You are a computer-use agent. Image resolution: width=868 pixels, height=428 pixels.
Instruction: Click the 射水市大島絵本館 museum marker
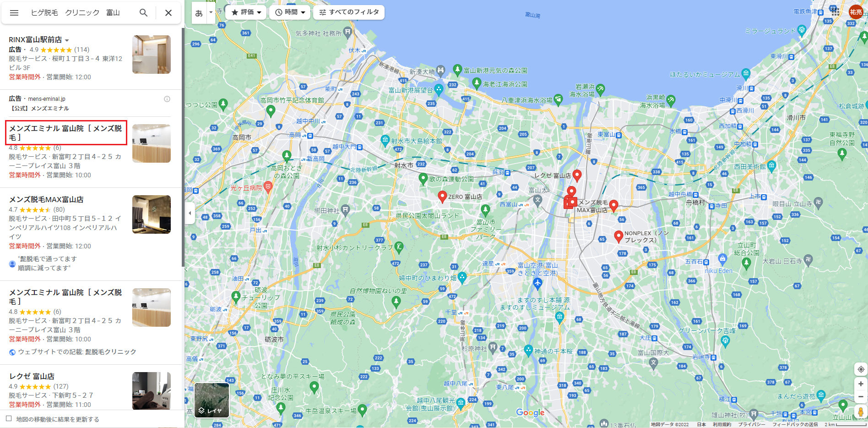tap(385, 140)
